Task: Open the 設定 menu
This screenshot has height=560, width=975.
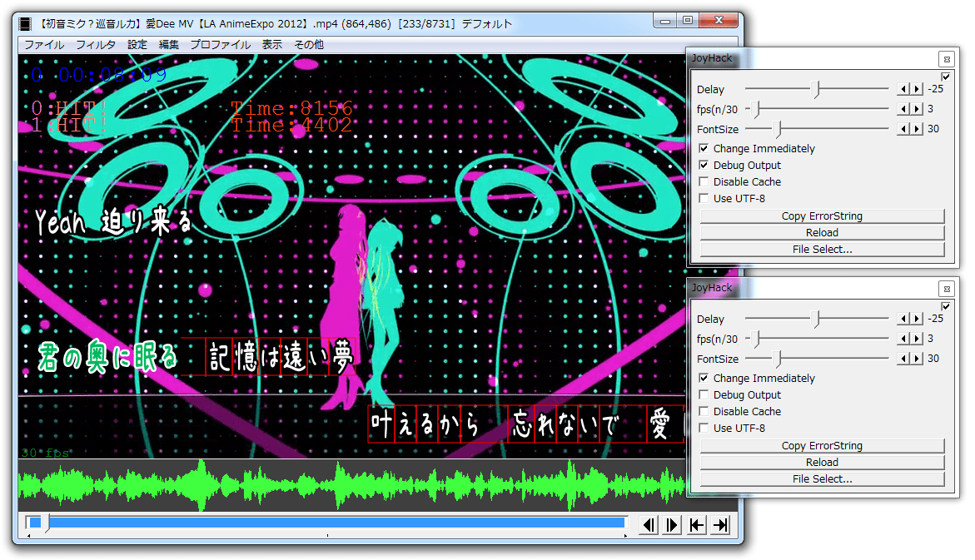Action: 137,45
